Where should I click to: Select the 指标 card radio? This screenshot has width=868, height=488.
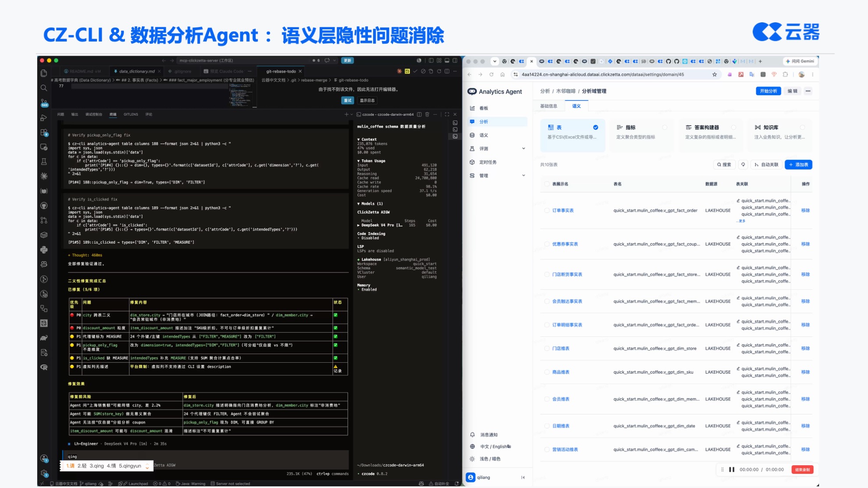click(x=665, y=127)
